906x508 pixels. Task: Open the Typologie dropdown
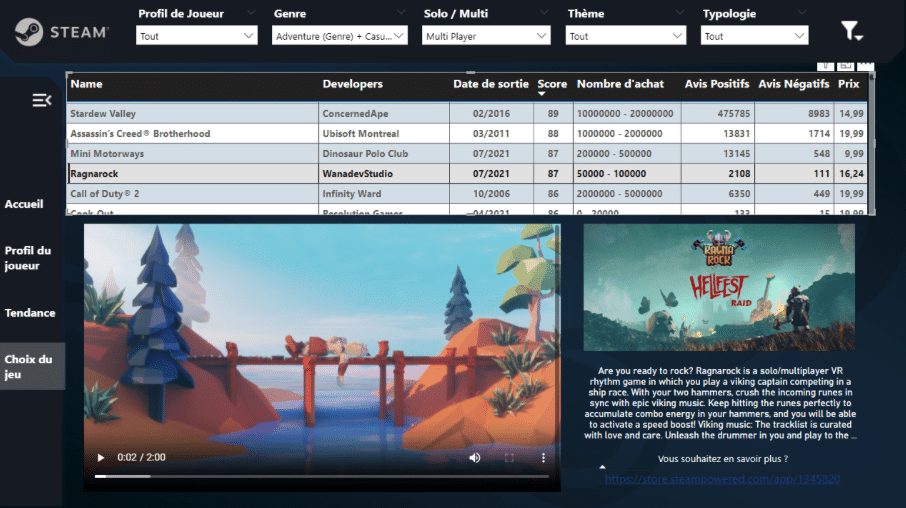tap(755, 36)
